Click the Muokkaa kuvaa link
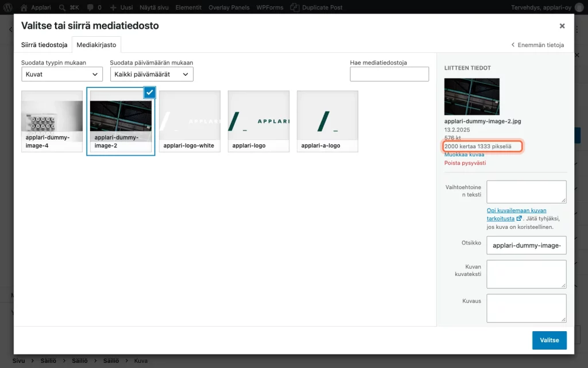 464,154
